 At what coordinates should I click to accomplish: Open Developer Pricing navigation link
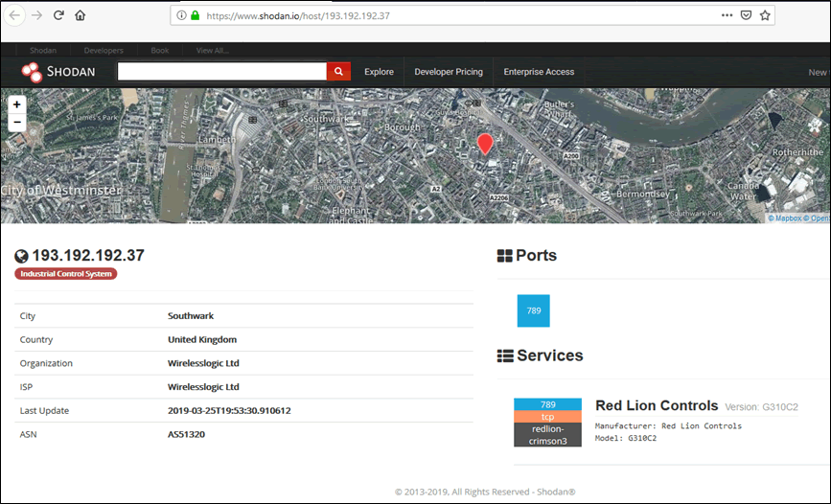point(449,72)
